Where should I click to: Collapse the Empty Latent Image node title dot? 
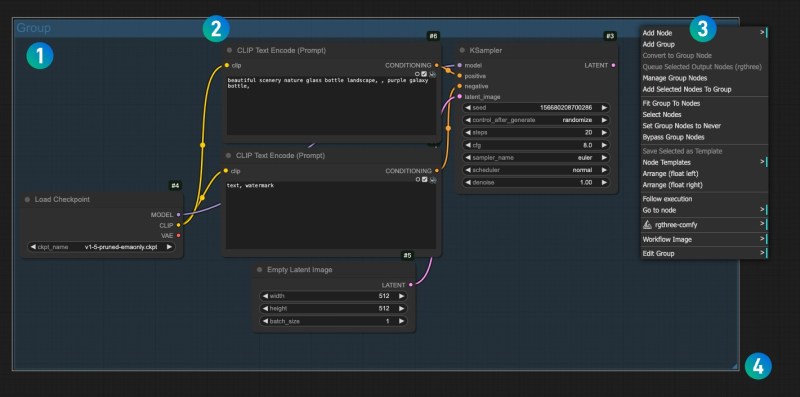(260, 269)
